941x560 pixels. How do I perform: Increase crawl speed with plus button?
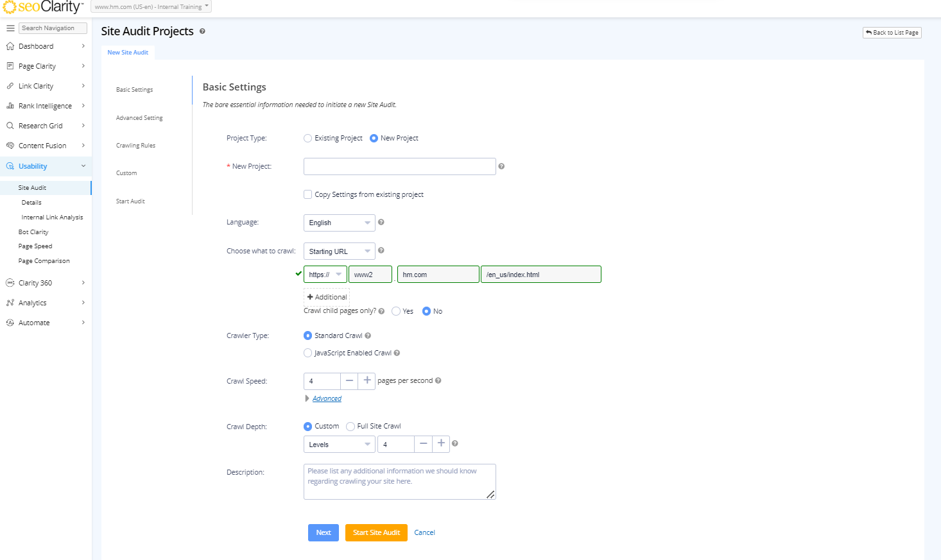click(367, 380)
